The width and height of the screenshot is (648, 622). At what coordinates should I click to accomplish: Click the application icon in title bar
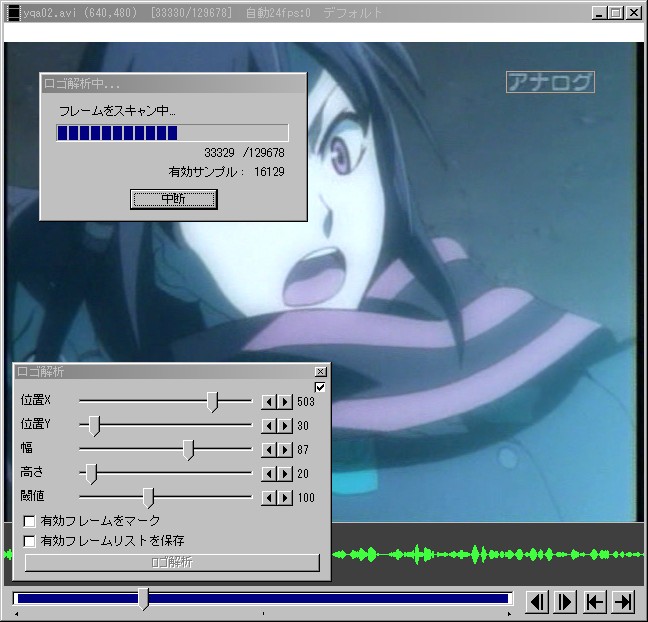[14, 13]
